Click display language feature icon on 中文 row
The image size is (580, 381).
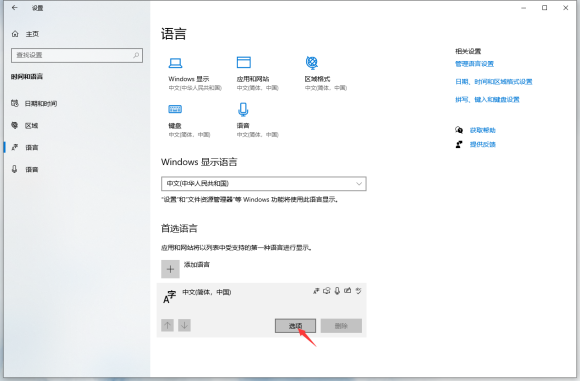pyautogui.click(x=316, y=291)
